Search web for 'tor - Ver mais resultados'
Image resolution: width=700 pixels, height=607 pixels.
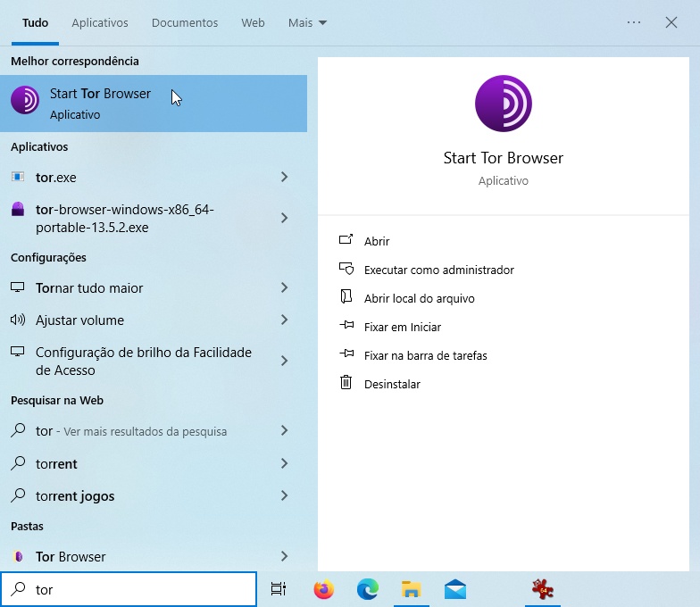coord(154,430)
